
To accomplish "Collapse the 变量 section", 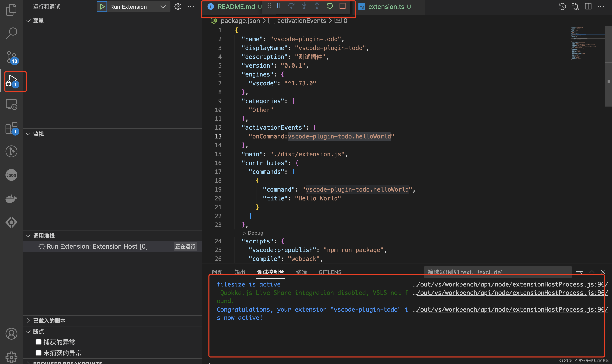I will (28, 21).
